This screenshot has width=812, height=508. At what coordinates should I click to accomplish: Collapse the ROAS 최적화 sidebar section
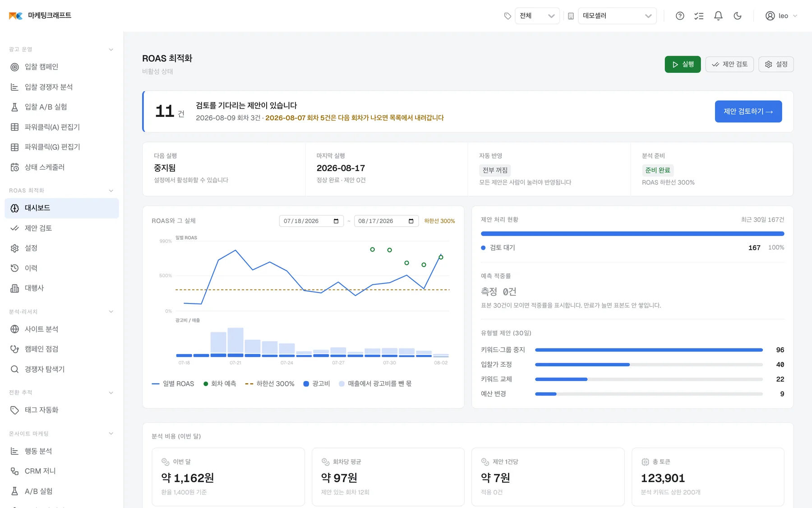pos(111,191)
